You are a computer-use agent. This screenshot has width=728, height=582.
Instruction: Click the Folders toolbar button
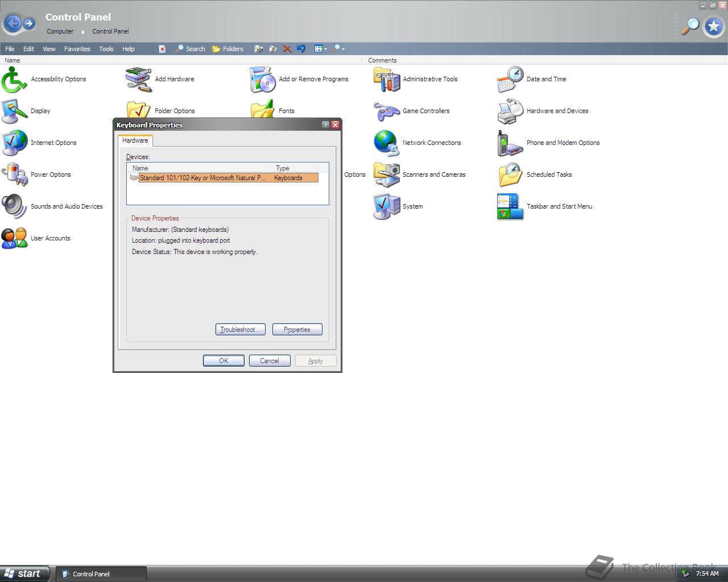[227, 49]
